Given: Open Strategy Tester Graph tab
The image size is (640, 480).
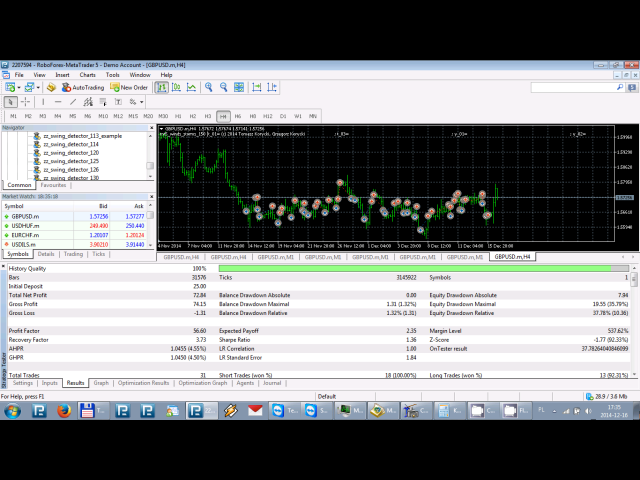Looking at the screenshot, I should click(101, 383).
